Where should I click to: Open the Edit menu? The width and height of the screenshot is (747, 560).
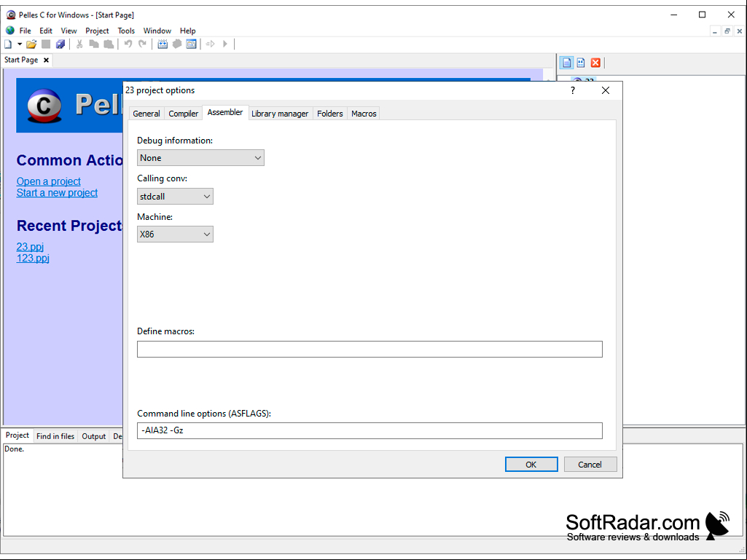tap(46, 31)
